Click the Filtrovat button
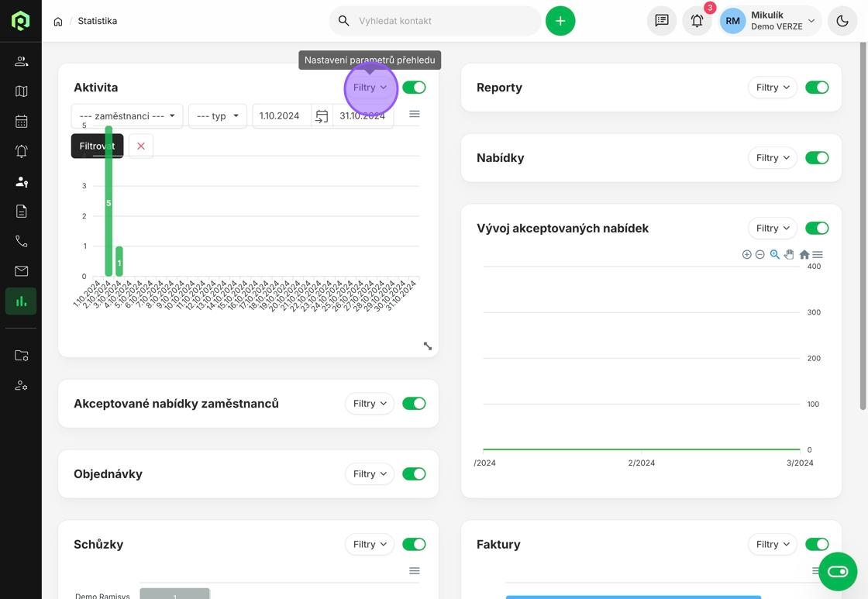Screen dimensions: 868x599 click(x=97, y=146)
